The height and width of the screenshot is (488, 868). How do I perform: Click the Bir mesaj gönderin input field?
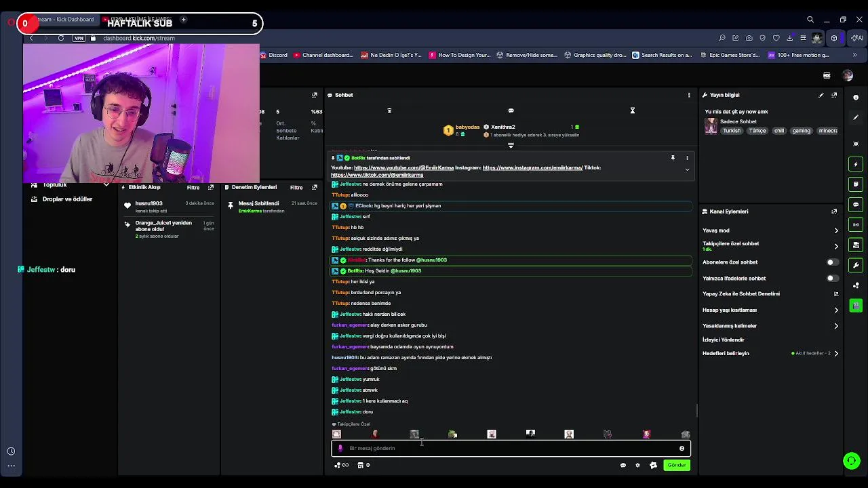(x=511, y=448)
